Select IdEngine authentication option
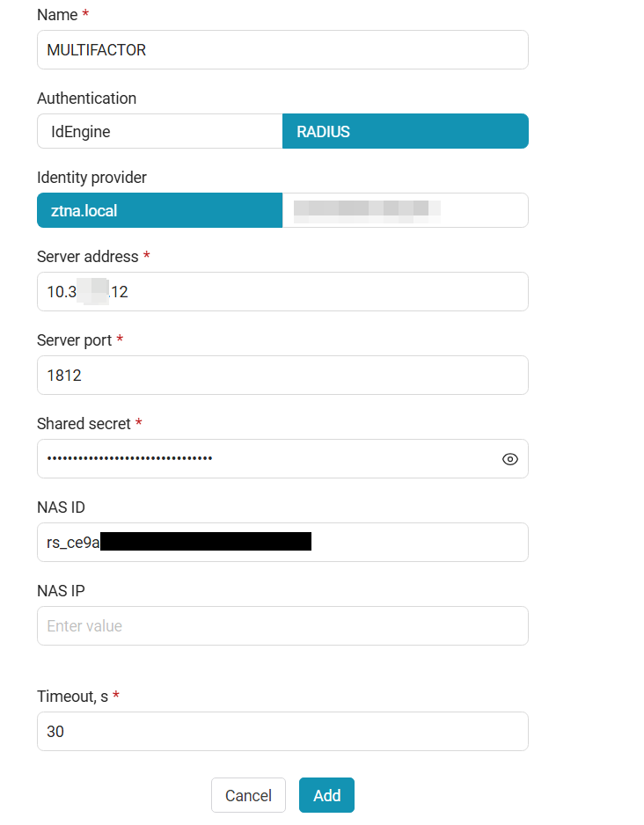 159,132
